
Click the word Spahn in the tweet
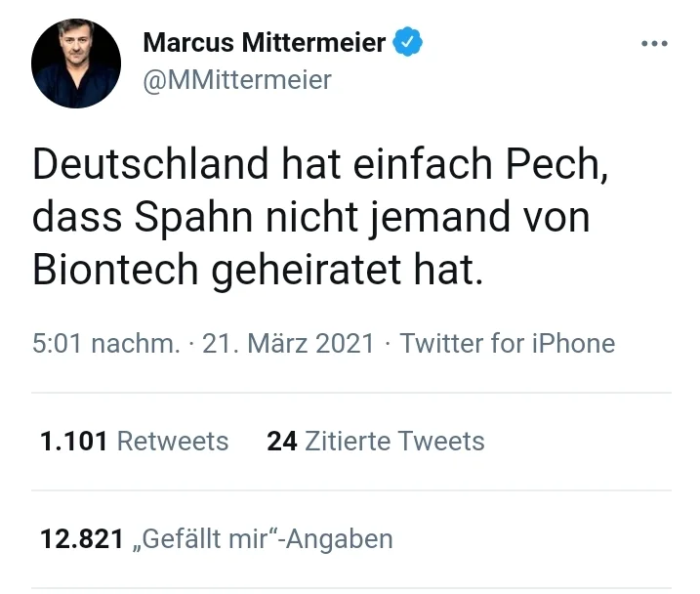pos(175,218)
